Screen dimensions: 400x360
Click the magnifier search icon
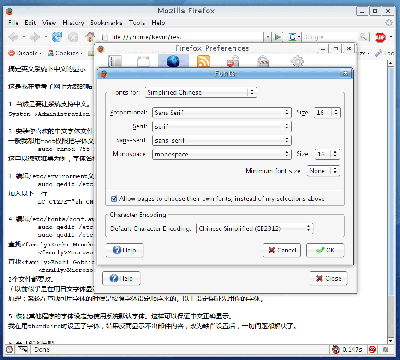364,37
